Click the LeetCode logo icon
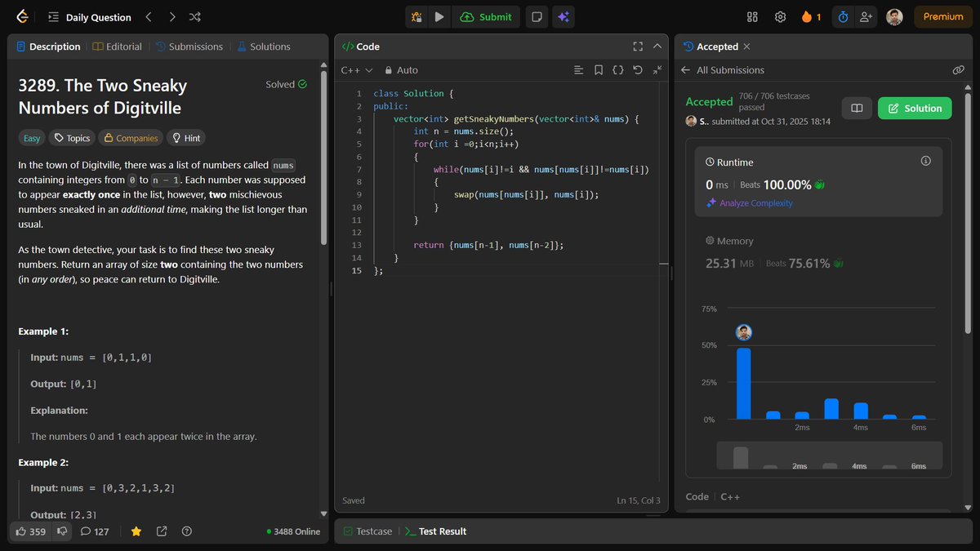Image resolution: width=980 pixels, height=551 pixels. pyautogui.click(x=22, y=16)
